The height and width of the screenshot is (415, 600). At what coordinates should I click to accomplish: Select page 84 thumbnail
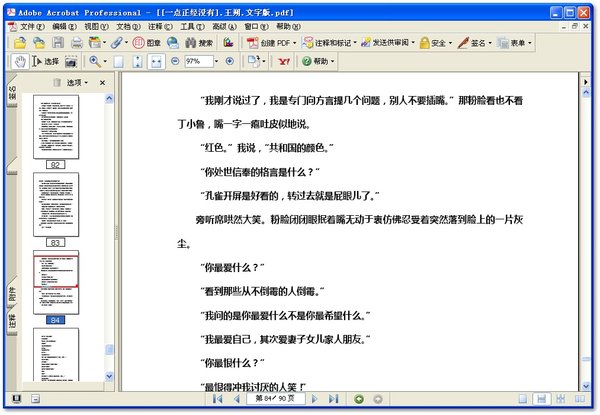point(56,282)
